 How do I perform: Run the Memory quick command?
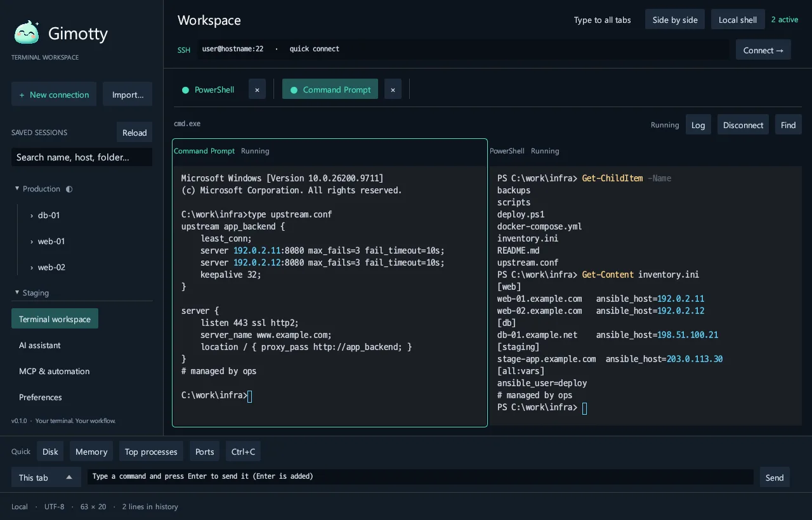(x=91, y=452)
